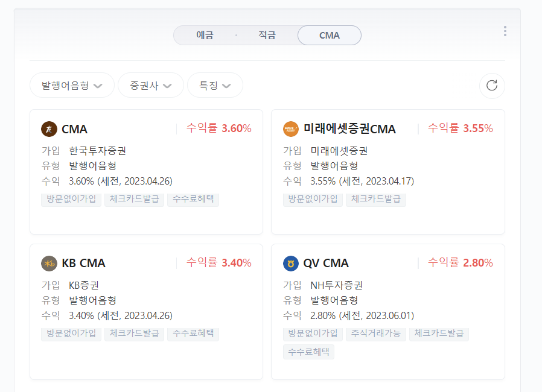
Task: Switch to the 예금 tab
Action: click(x=205, y=35)
